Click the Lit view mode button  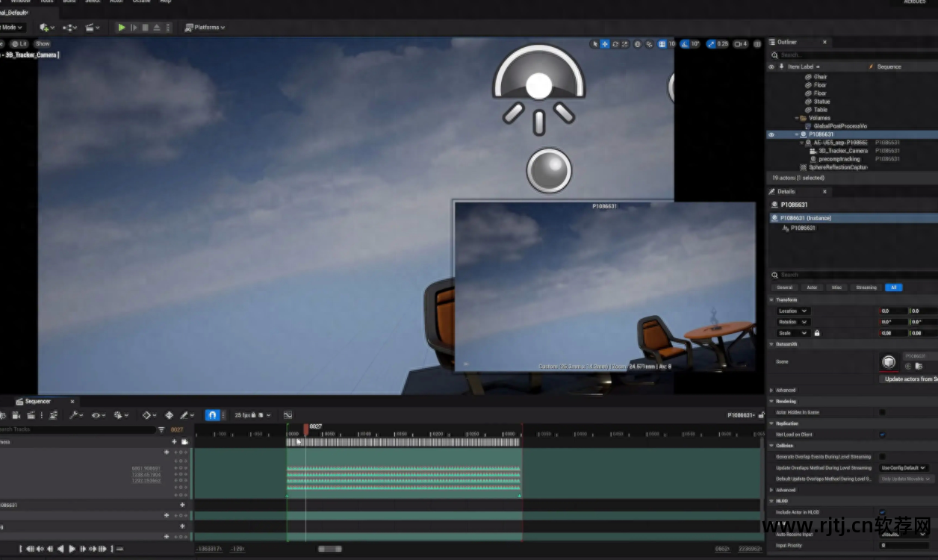point(19,44)
